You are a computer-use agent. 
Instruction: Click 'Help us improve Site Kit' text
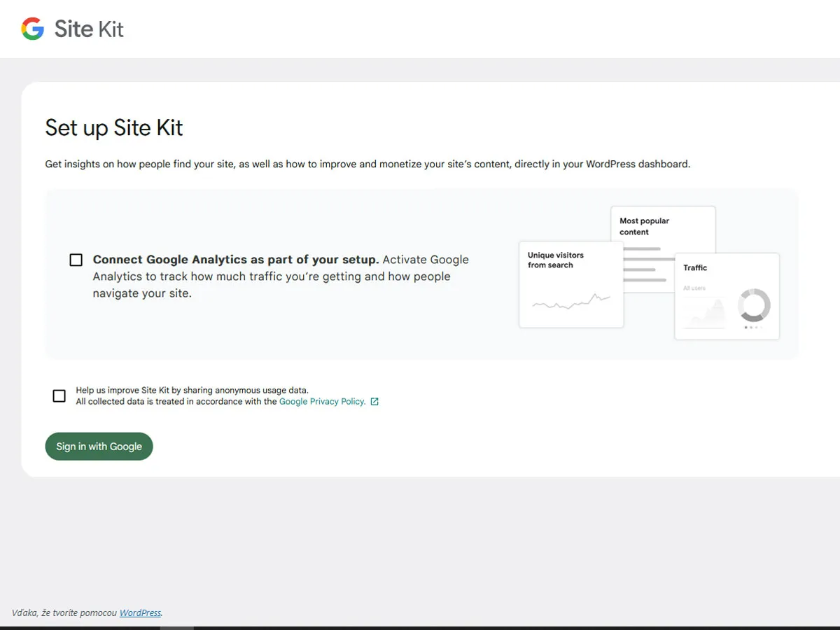click(192, 391)
